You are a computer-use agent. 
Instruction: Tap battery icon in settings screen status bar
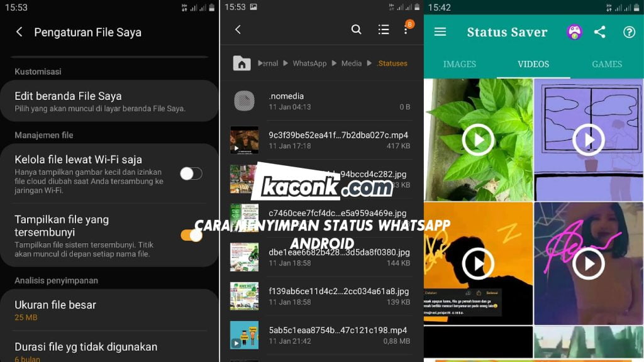(x=212, y=8)
